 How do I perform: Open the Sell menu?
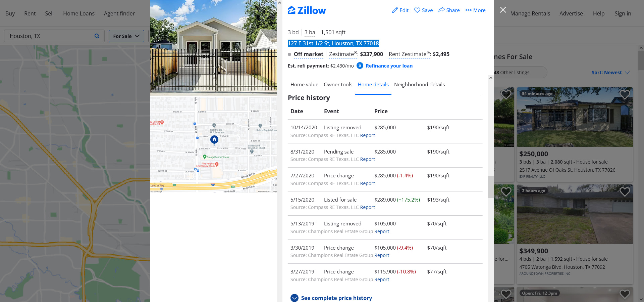[49, 13]
